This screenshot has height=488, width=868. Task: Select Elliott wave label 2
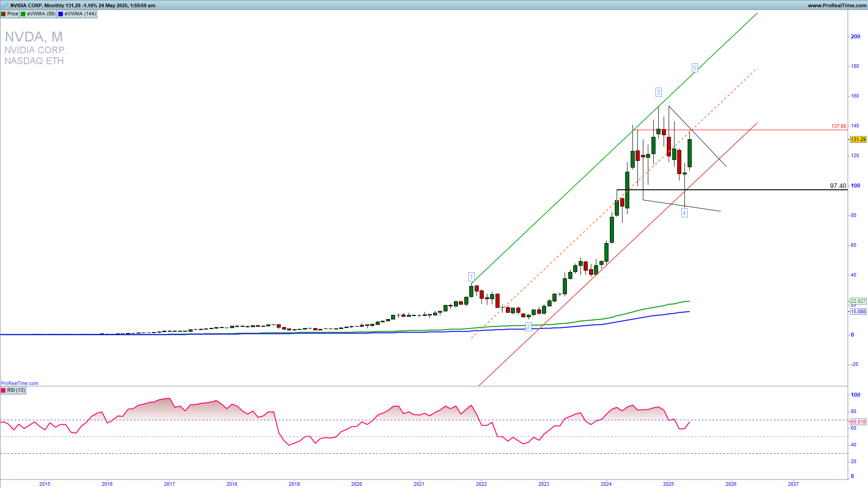point(528,327)
